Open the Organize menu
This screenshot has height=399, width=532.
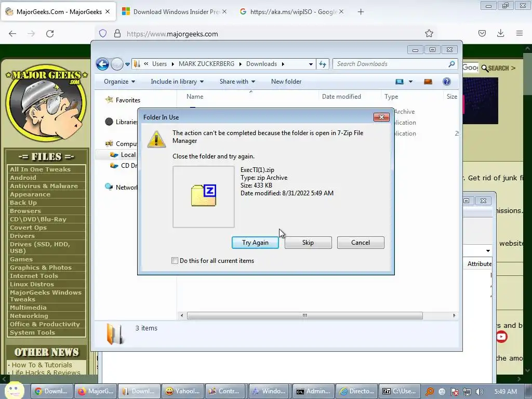(119, 82)
